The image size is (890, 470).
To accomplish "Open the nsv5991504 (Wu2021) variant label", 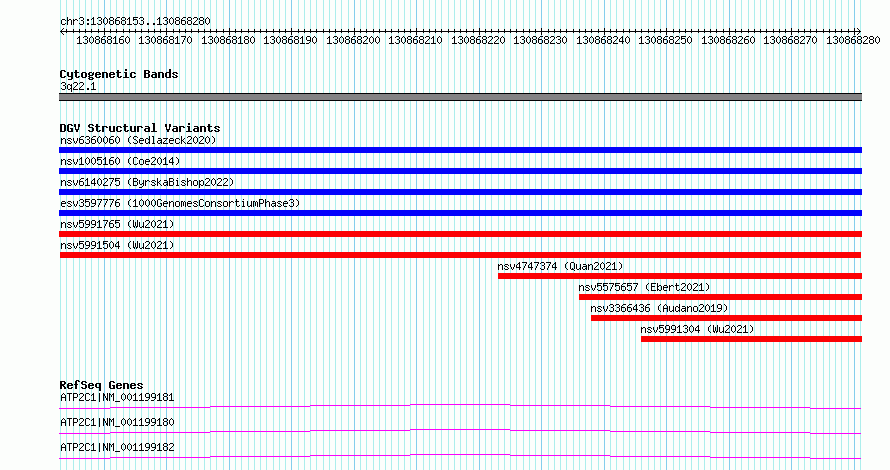I will point(117,245).
